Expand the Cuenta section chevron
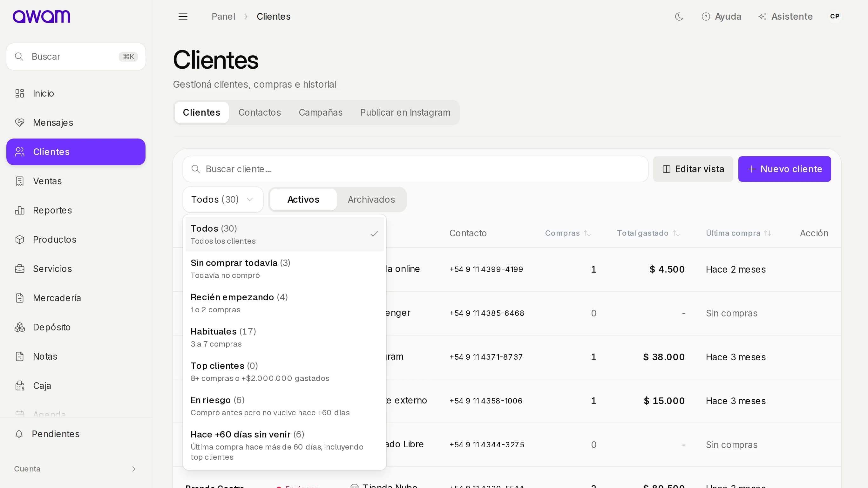 pos(134,469)
